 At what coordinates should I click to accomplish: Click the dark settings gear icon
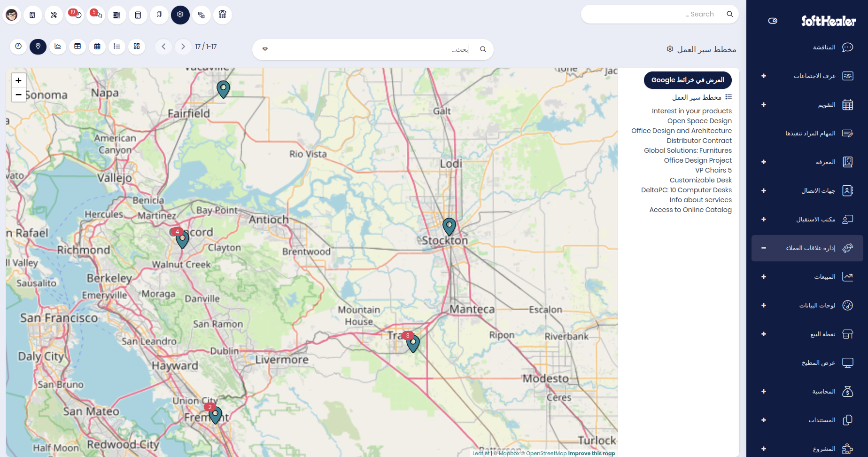click(180, 15)
